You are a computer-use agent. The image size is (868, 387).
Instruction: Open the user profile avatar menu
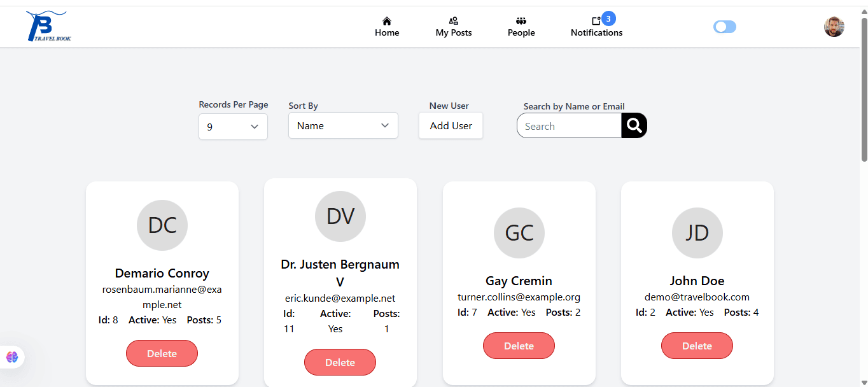[834, 27]
